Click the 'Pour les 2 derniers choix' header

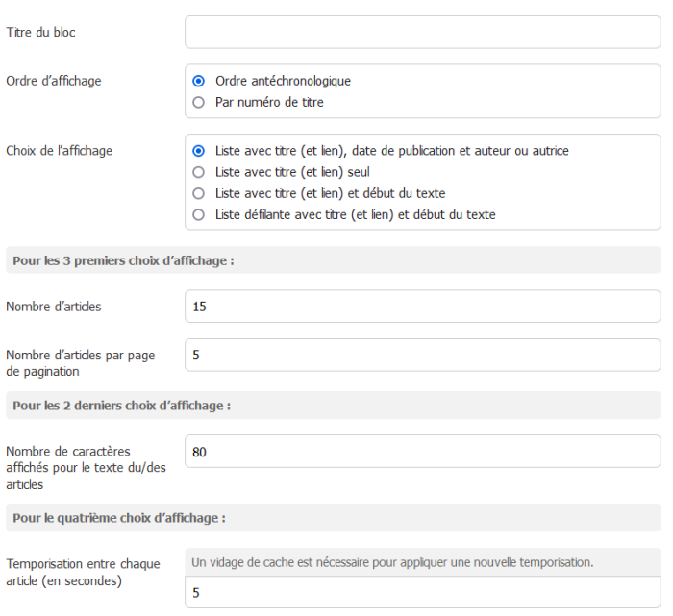pyautogui.click(x=121, y=406)
